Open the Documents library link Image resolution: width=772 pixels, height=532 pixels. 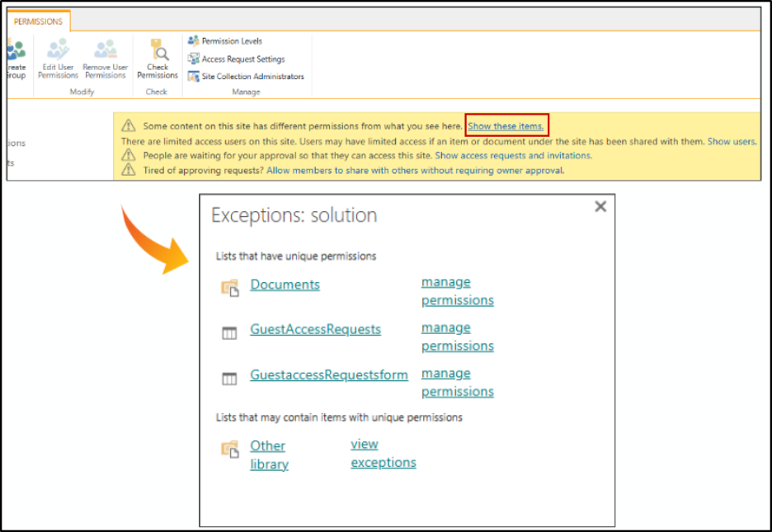(x=285, y=285)
